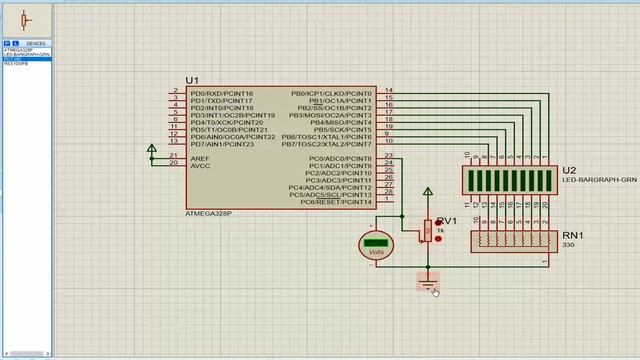Click the P pick-devices button
640x360 pixels.
pos(7,43)
